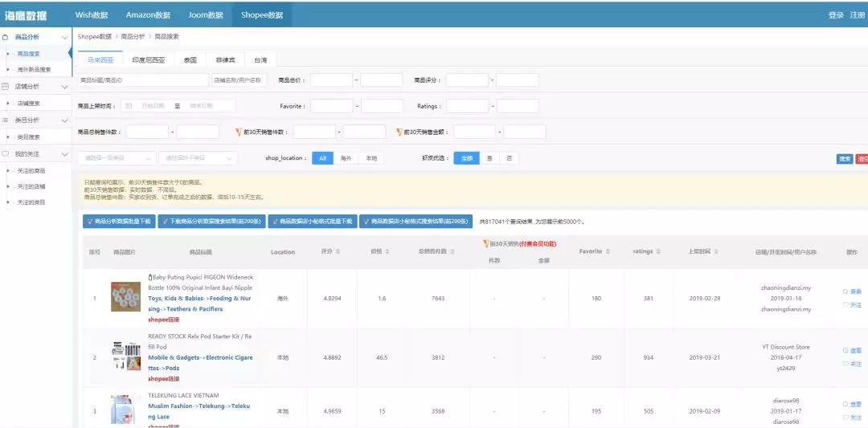Click the Baby Pigeon nipple product thumbnail
Screen dimensions: 868x428
(125, 297)
